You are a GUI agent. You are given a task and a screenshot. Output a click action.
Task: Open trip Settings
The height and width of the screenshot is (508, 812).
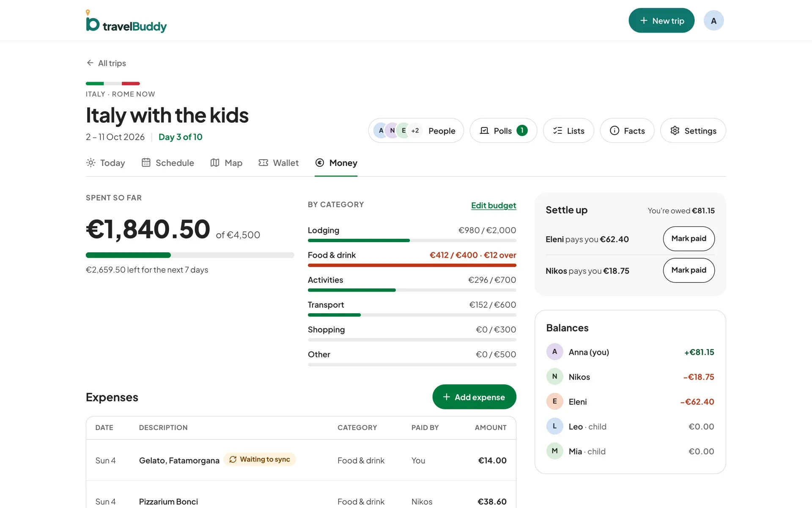coord(693,130)
